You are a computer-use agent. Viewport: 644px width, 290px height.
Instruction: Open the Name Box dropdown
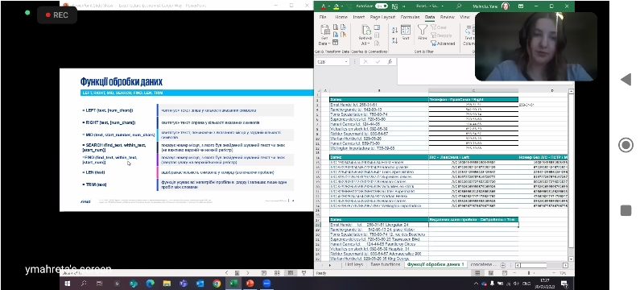coord(347,61)
